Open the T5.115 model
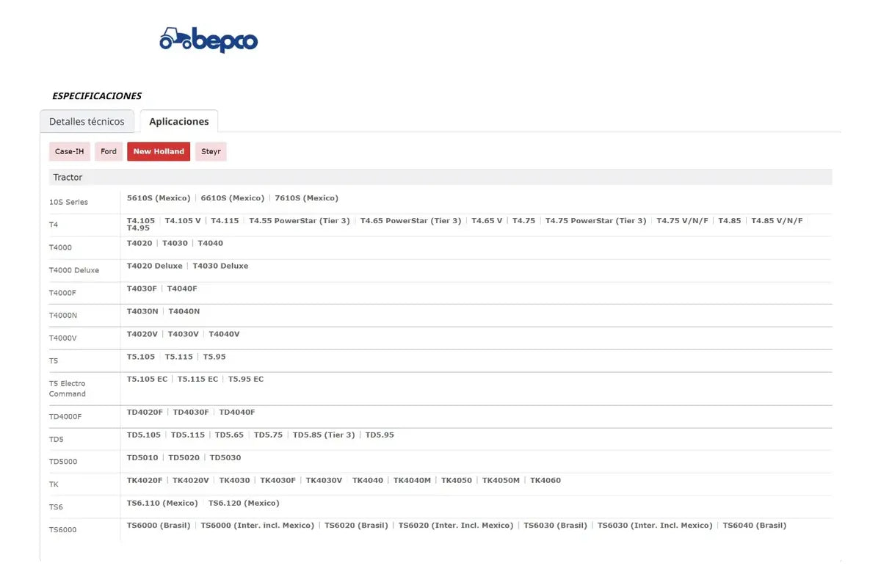 click(x=179, y=357)
